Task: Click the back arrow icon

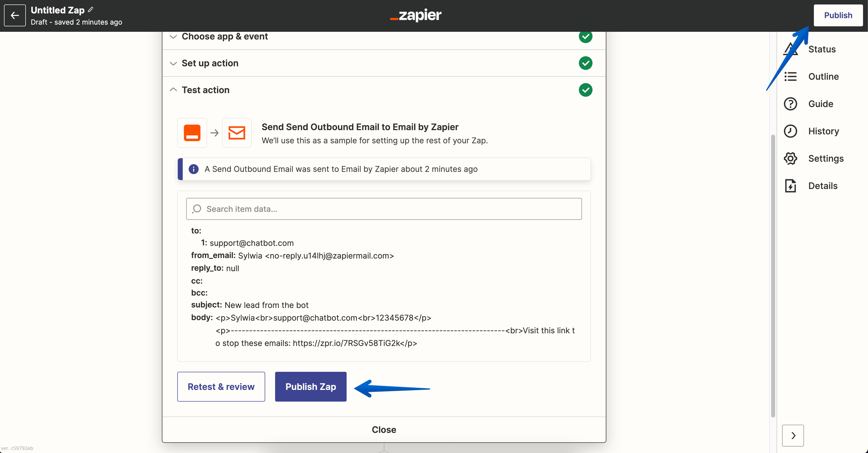Action: 14,15
